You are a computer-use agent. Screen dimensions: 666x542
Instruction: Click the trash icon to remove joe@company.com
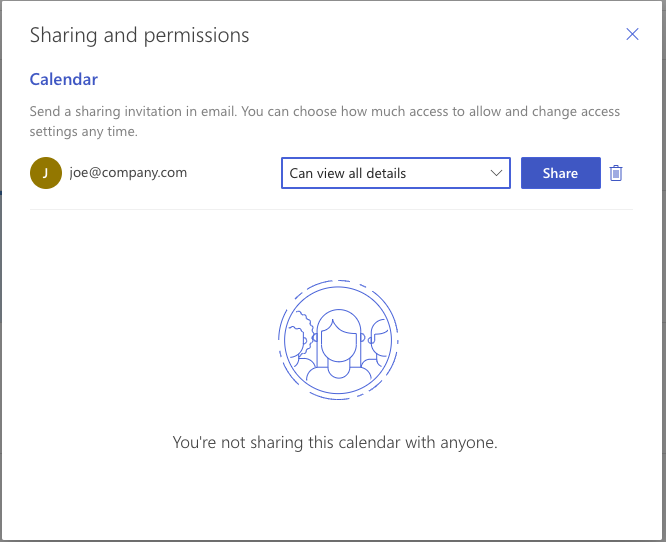click(616, 173)
